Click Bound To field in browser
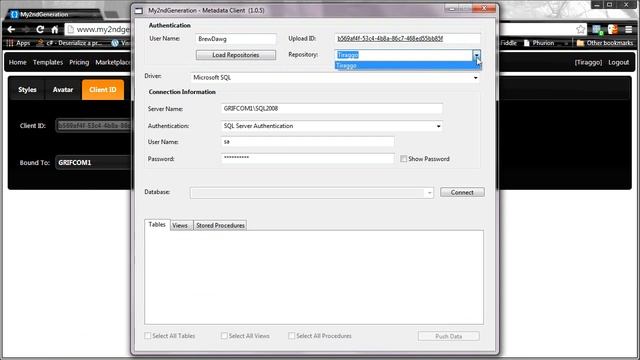The width and height of the screenshot is (640, 360). click(93, 162)
